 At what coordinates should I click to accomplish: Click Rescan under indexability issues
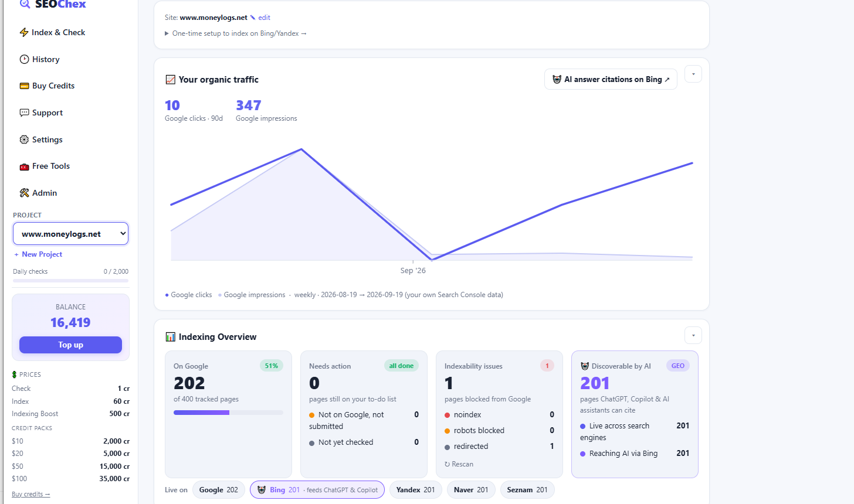point(459,464)
